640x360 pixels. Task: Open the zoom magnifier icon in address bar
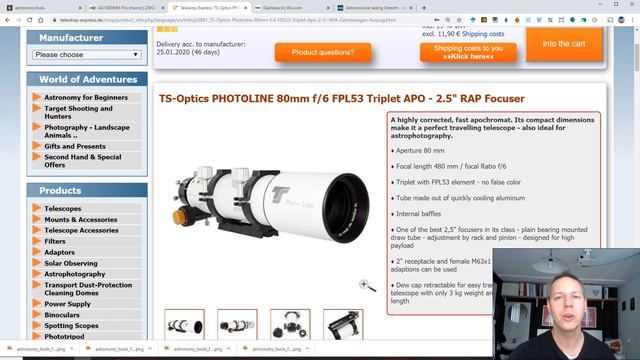[448, 20]
